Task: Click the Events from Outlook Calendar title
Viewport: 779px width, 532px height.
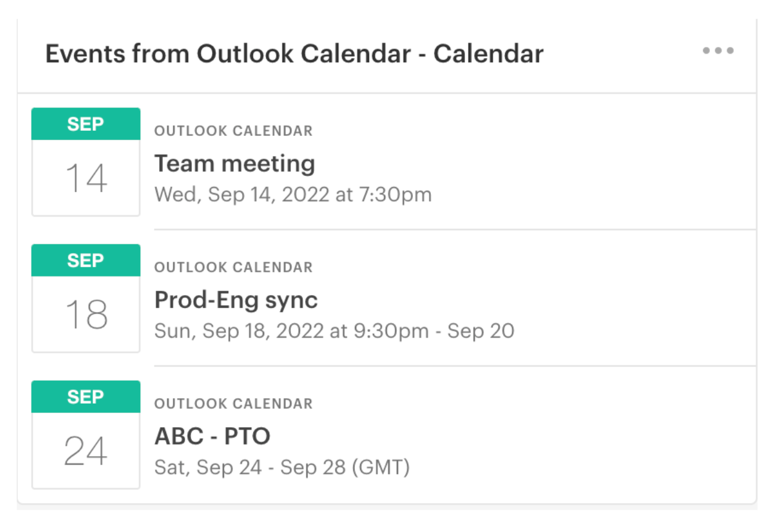Action: click(x=294, y=54)
